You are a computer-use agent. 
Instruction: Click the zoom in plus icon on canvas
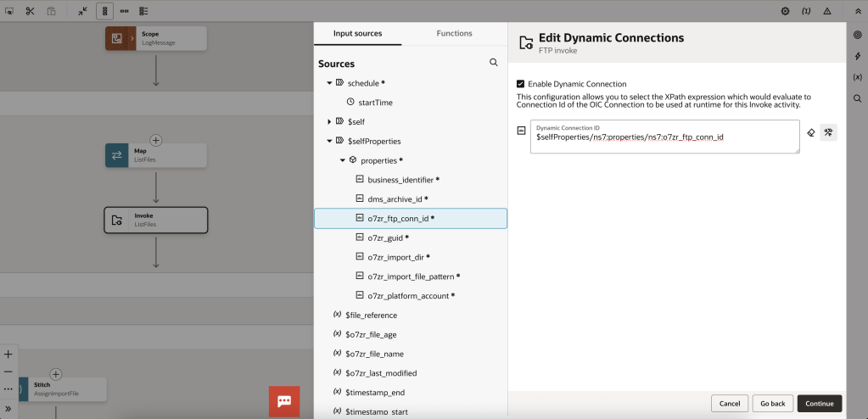point(8,355)
